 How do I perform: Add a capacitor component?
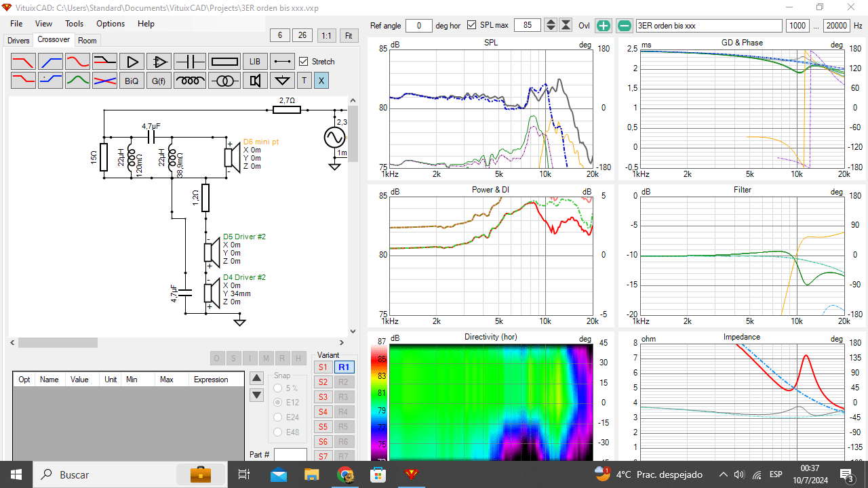tap(190, 62)
